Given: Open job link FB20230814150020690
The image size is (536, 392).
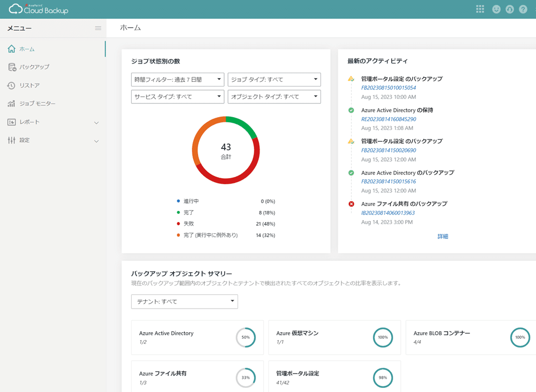Looking at the screenshot, I should tap(389, 150).
